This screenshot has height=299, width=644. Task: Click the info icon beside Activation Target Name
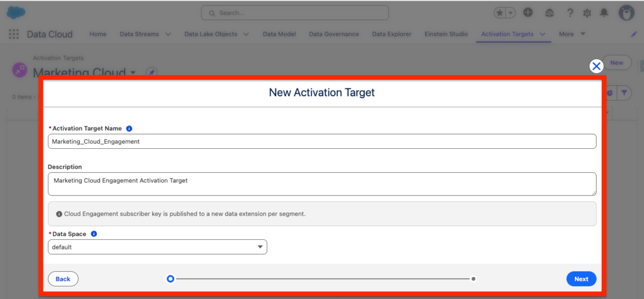[129, 128]
